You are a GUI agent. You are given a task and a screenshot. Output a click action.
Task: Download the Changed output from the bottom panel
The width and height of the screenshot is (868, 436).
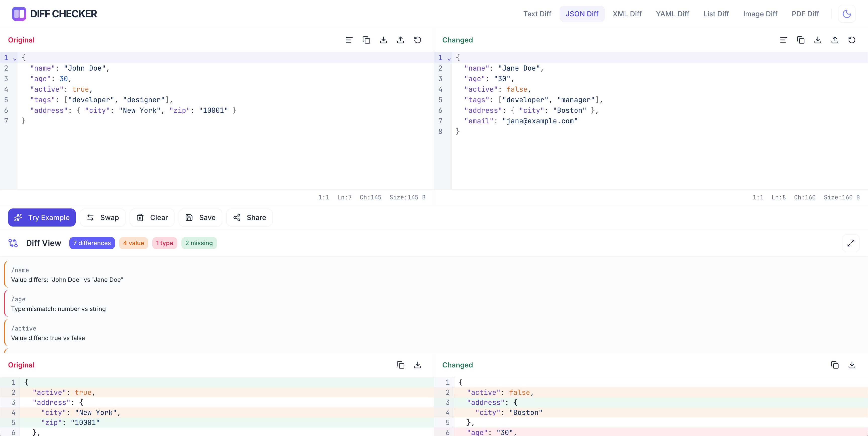tap(852, 365)
